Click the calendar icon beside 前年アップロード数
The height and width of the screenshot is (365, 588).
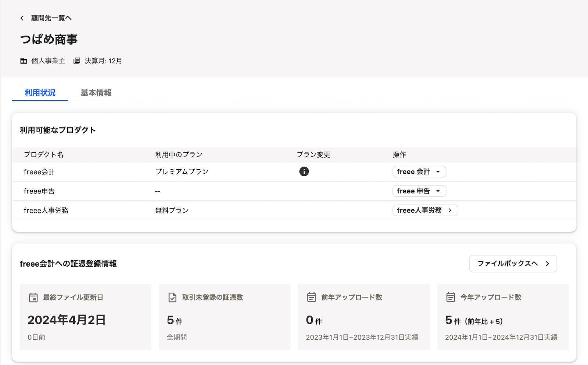(x=312, y=297)
